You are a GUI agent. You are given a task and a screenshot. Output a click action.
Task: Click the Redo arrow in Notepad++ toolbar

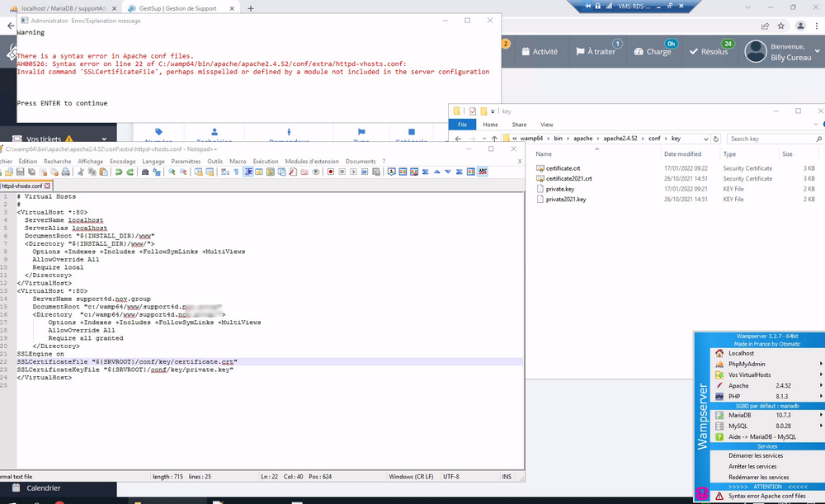pyautogui.click(x=130, y=172)
